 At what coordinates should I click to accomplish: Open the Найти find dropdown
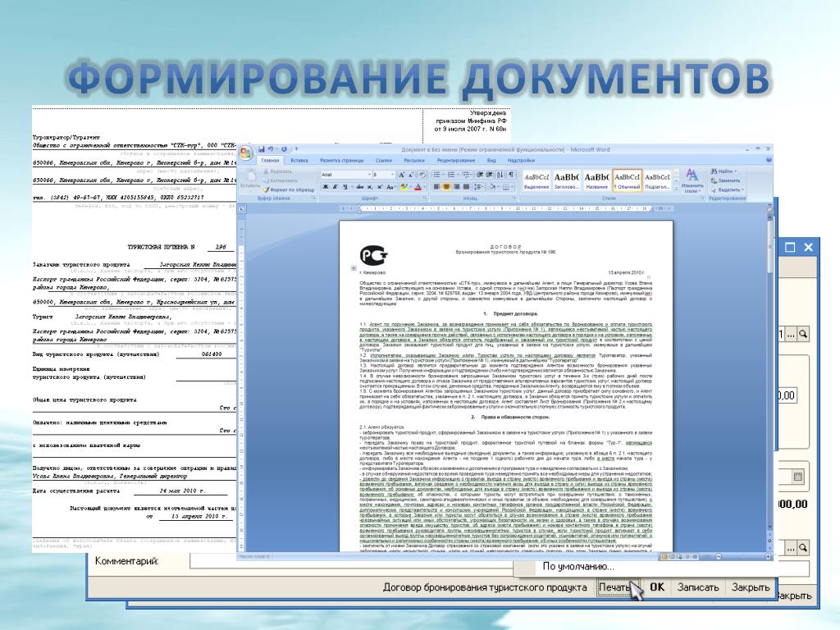[724, 171]
